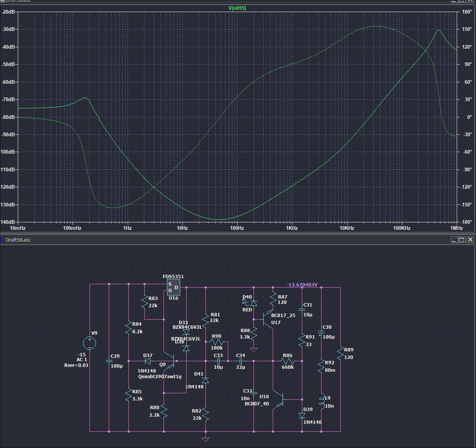This screenshot has height=448, width=476.
Task: Click the BC817_25 model label
Action: pos(283,315)
